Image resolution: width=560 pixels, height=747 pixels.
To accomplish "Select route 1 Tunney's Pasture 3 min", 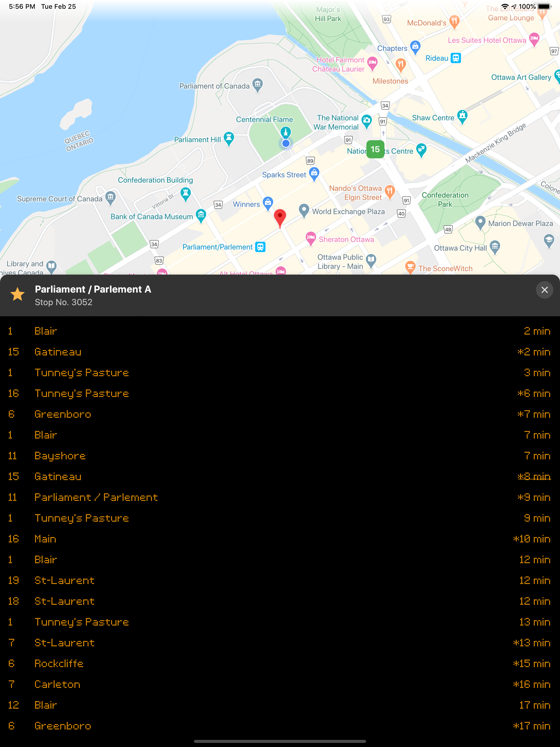I will tap(280, 372).
